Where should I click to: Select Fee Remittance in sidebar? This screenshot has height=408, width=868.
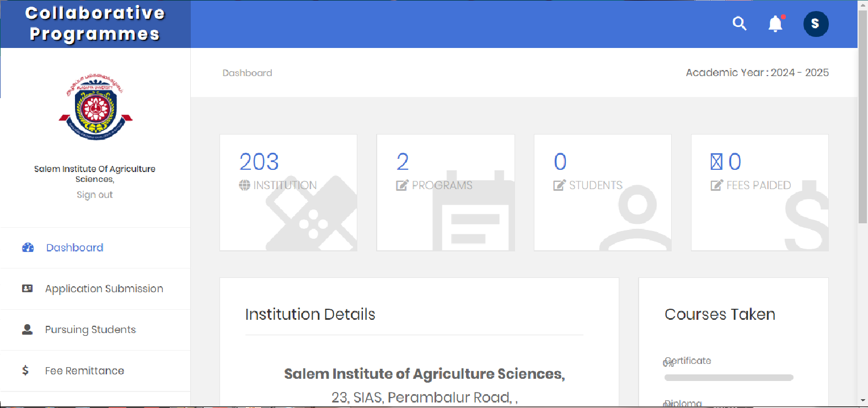point(84,371)
